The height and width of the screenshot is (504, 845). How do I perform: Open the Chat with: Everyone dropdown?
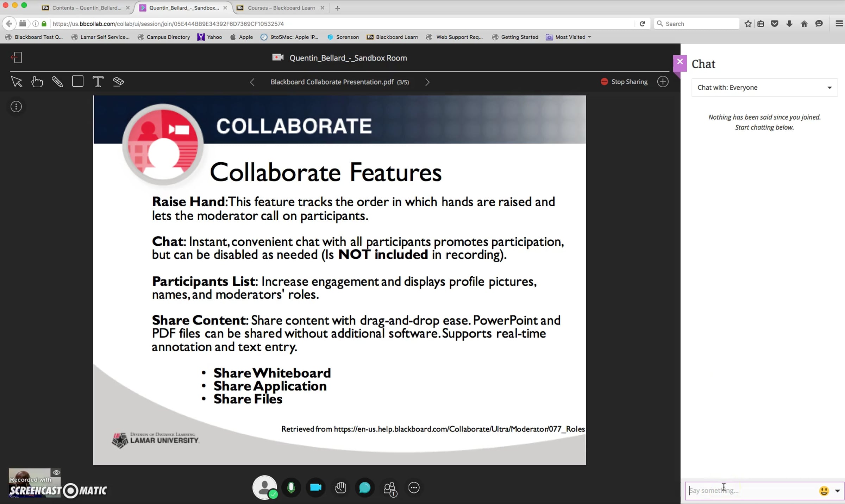pos(764,88)
